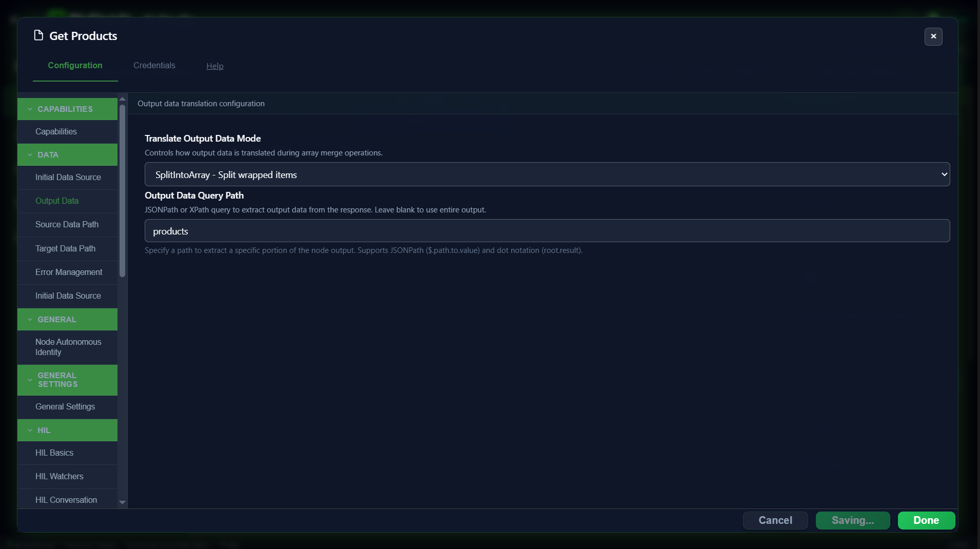The width and height of the screenshot is (980, 549).
Task: Open Source Data Path settings
Action: click(67, 225)
